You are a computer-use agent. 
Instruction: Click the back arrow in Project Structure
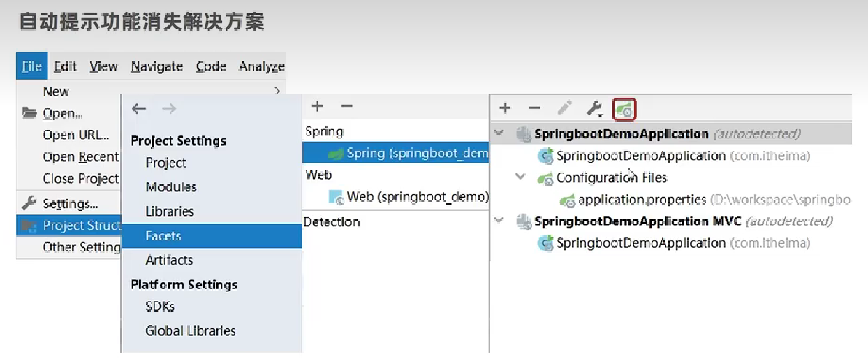tap(139, 108)
